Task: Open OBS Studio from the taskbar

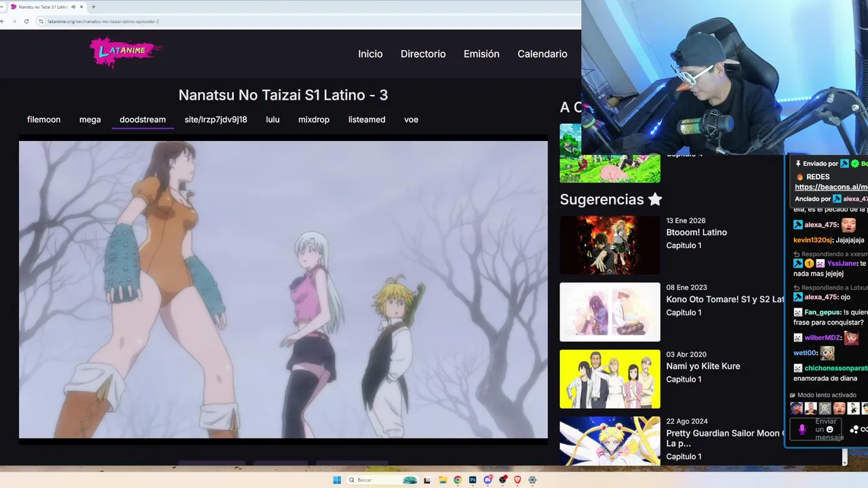Action: click(502, 480)
